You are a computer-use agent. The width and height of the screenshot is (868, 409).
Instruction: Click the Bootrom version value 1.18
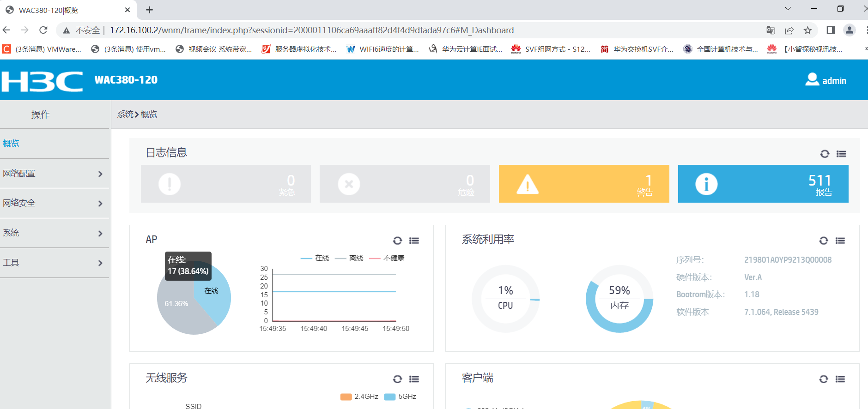point(752,295)
